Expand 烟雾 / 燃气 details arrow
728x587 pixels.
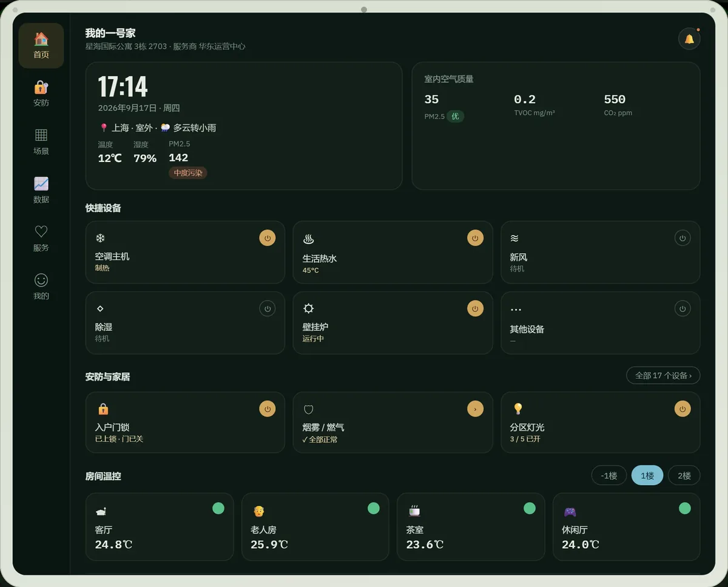tap(475, 409)
